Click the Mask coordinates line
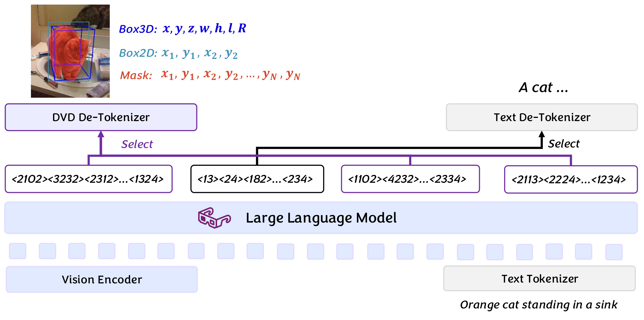This screenshot has height=320, width=644. tap(210, 75)
